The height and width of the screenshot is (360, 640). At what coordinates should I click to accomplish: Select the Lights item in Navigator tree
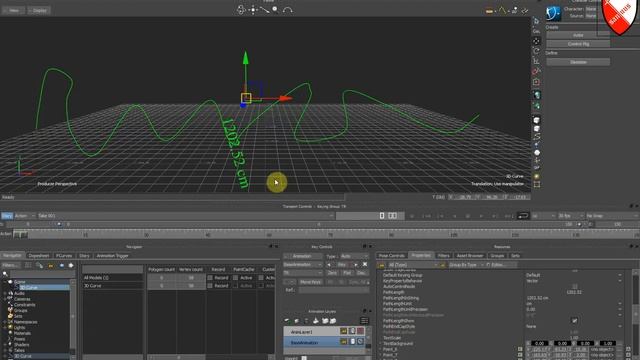[19, 328]
